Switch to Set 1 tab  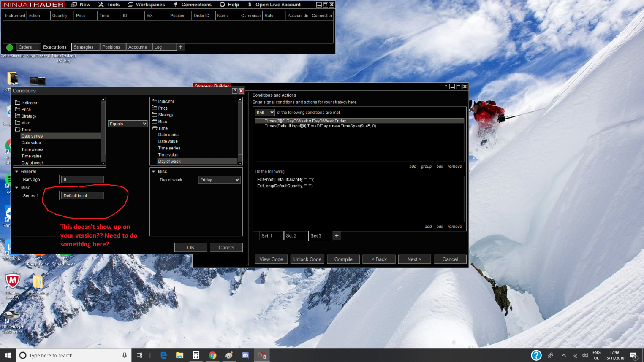[x=271, y=236]
